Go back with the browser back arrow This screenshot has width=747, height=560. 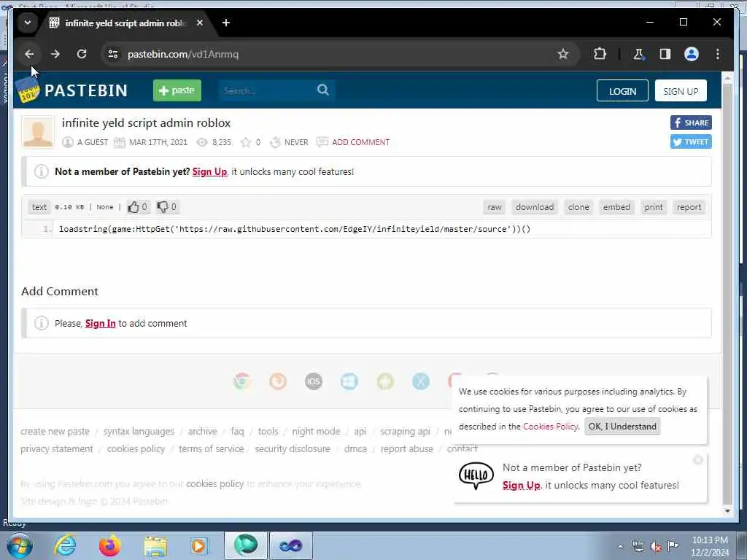coord(29,54)
